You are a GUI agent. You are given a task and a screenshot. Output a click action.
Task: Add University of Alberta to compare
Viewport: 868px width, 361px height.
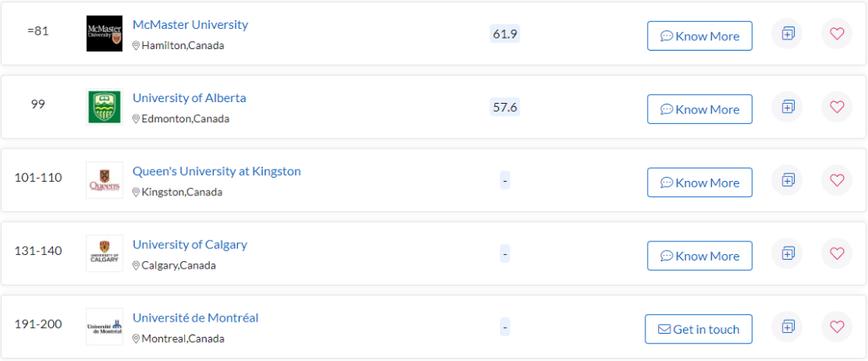coord(788,107)
